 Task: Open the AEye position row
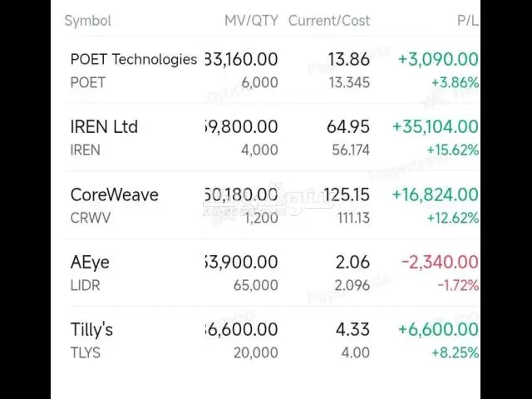click(266, 273)
